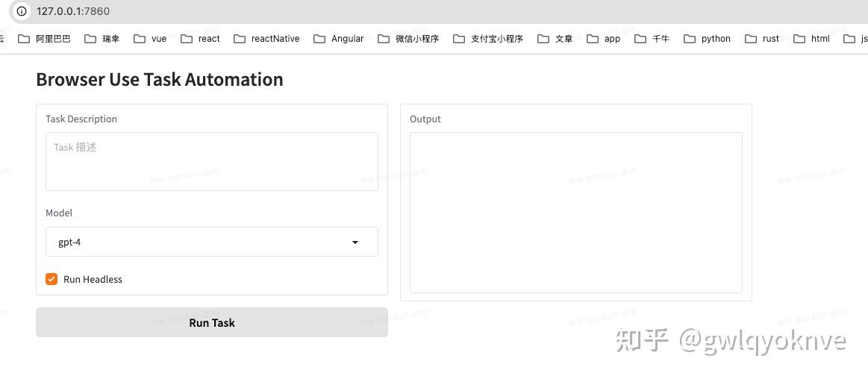Open the reactNative bookmark folder

pos(267,39)
